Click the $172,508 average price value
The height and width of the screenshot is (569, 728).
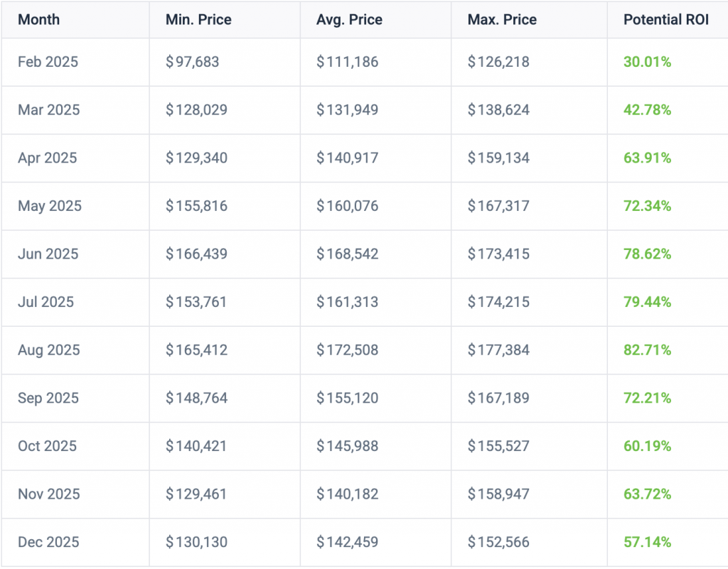point(347,349)
